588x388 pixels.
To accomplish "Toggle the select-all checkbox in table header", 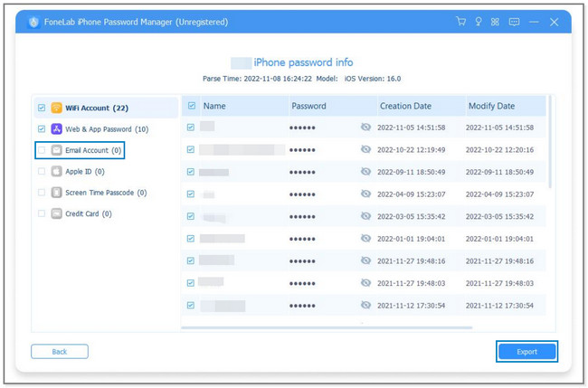I will (x=192, y=106).
